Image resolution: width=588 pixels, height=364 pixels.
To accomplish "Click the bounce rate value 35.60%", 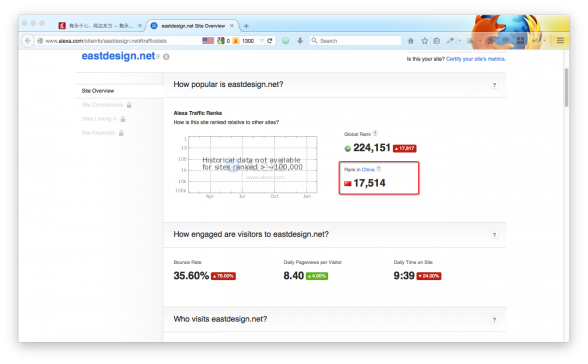I will pyautogui.click(x=191, y=276).
